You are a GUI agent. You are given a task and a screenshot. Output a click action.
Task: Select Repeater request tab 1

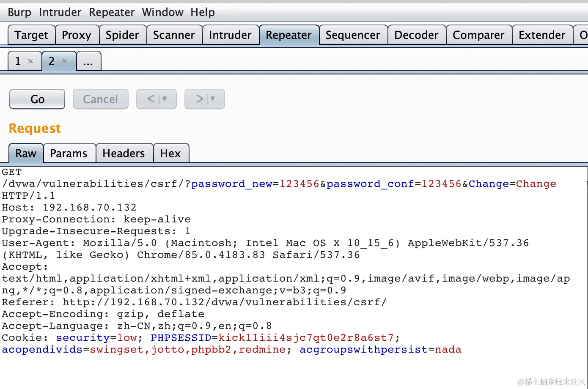(x=18, y=61)
